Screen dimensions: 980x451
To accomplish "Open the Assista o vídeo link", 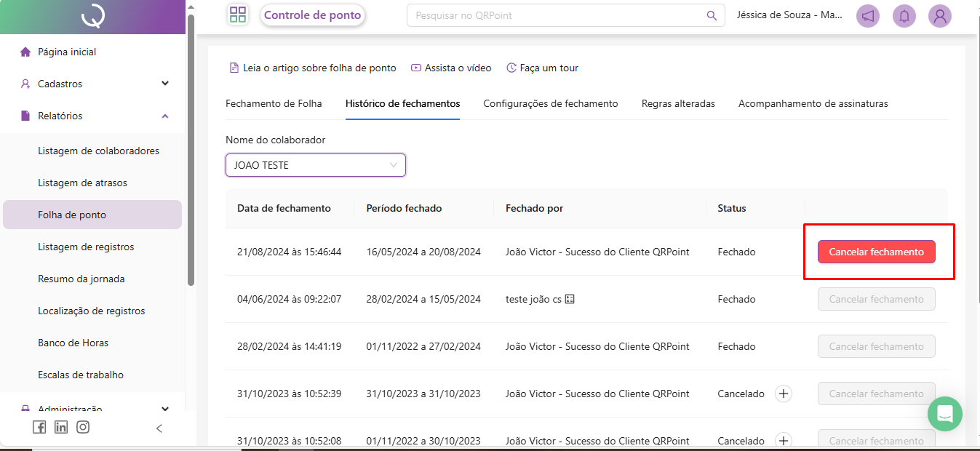I will point(451,68).
